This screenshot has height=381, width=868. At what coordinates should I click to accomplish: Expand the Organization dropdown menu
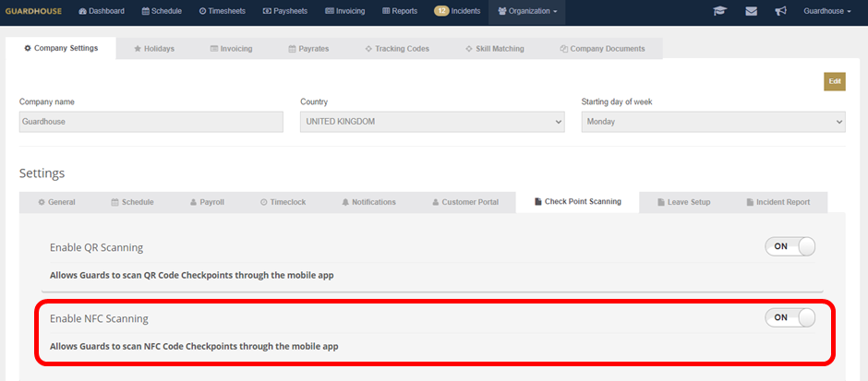[x=527, y=11]
